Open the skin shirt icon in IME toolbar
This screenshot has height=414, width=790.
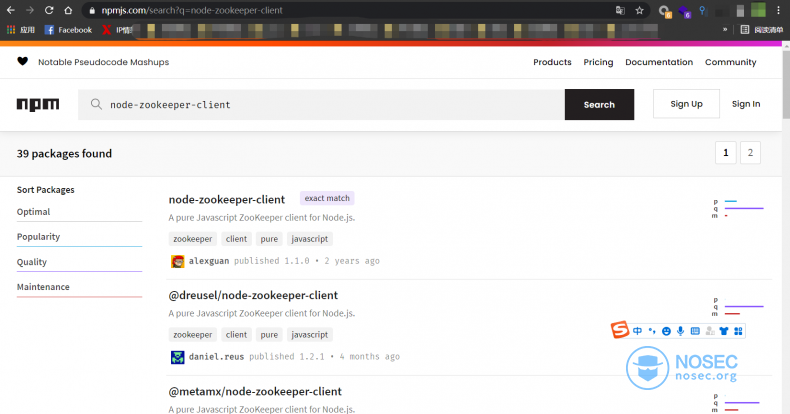(x=724, y=331)
